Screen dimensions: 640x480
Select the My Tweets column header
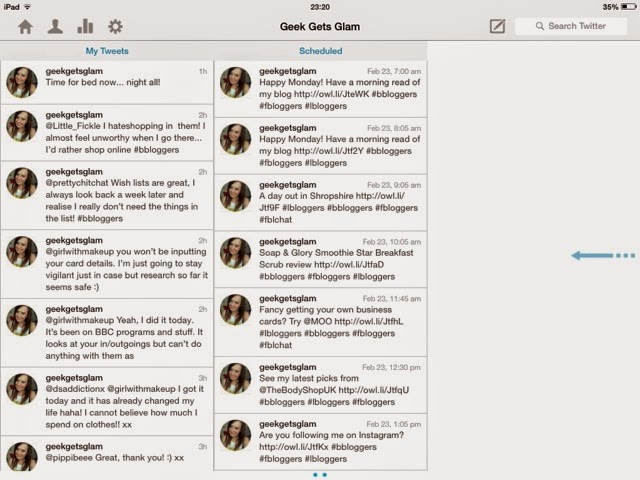pyautogui.click(x=107, y=51)
